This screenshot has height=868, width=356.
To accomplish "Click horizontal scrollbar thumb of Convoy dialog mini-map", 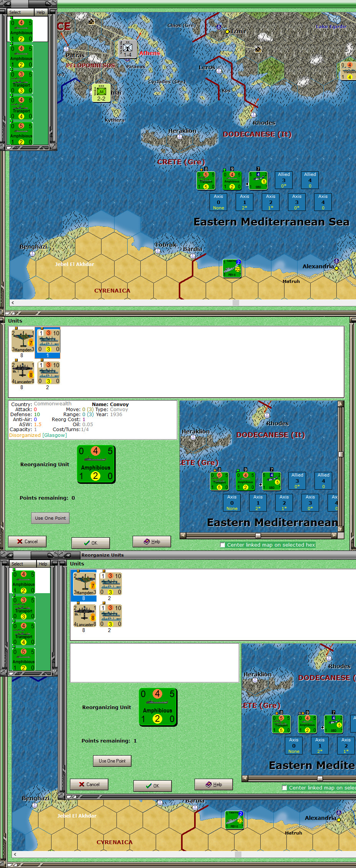I will 258,535.
